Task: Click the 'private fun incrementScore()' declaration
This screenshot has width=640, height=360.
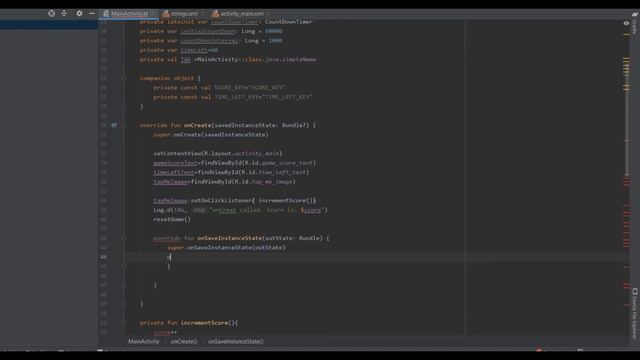Action: (189, 323)
